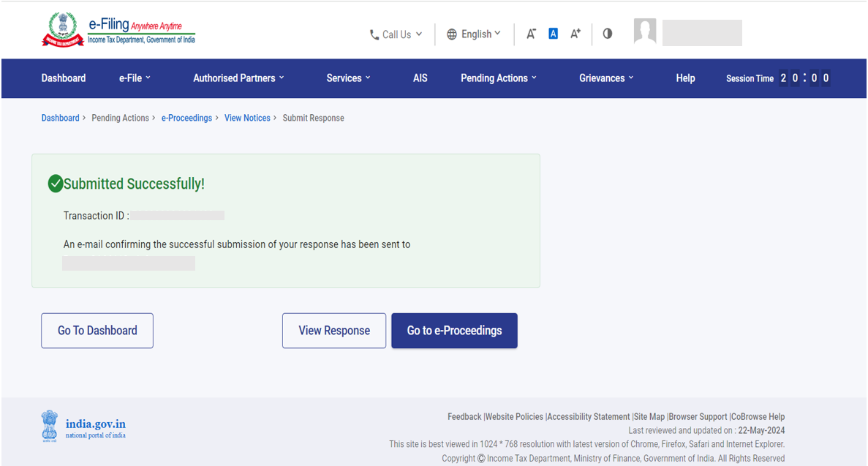
Task: Expand the e-File menu
Action: click(135, 78)
